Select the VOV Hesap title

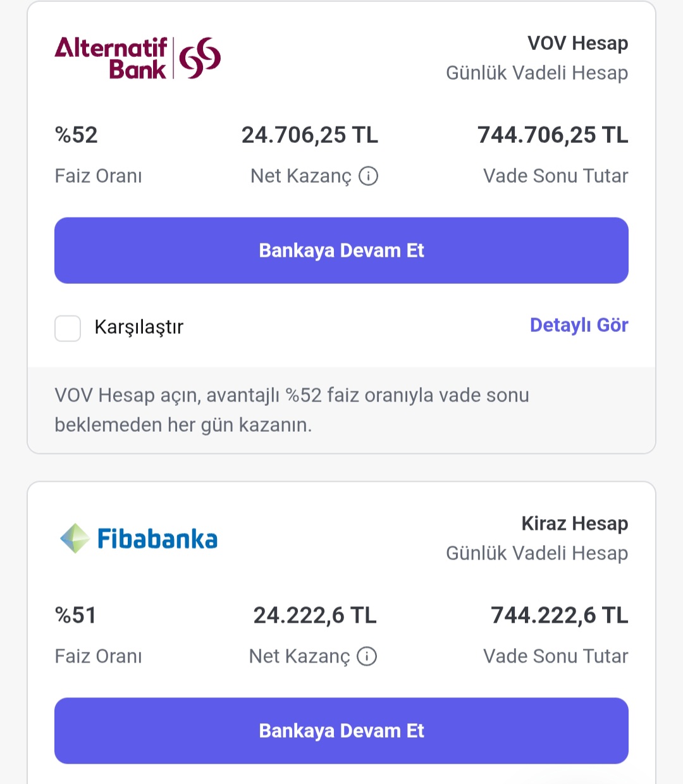tap(578, 43)
